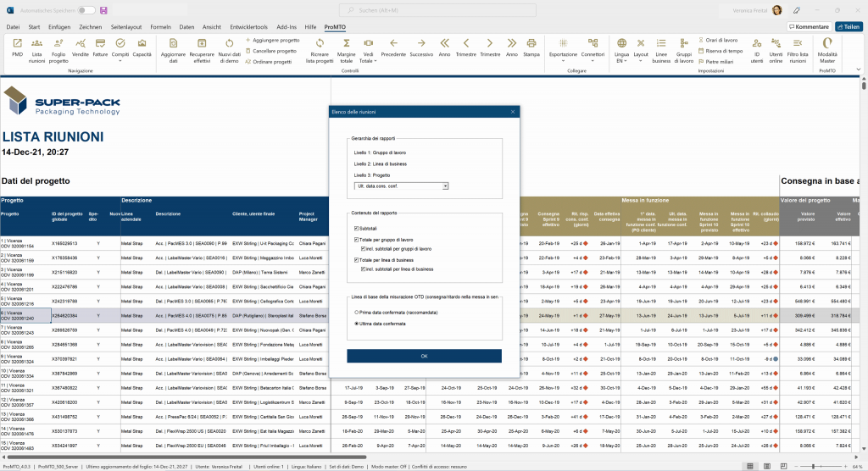Click the Margine totale sigma icon
Image resolution: width=868 pixels, height=471 pixels.
point(347,47)
